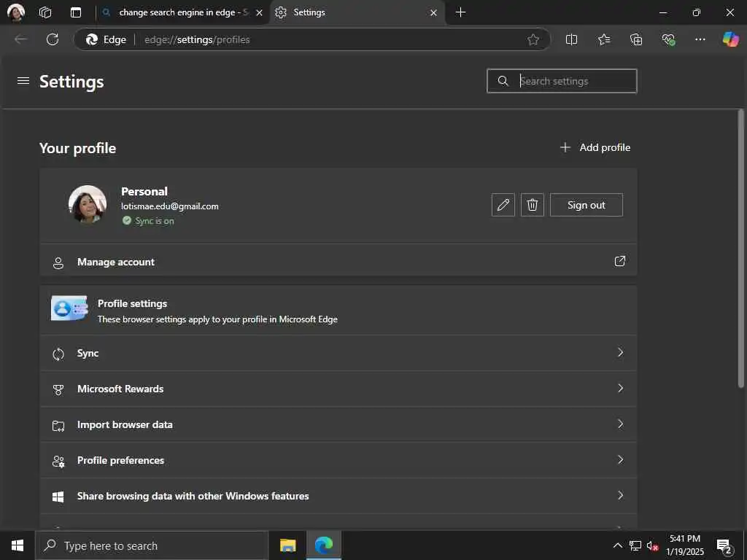Screen dimensions: 747x560
Task: Click the address bar URL edge://settings/profiles
Action: pyautogui.click(x=197, y=39)
